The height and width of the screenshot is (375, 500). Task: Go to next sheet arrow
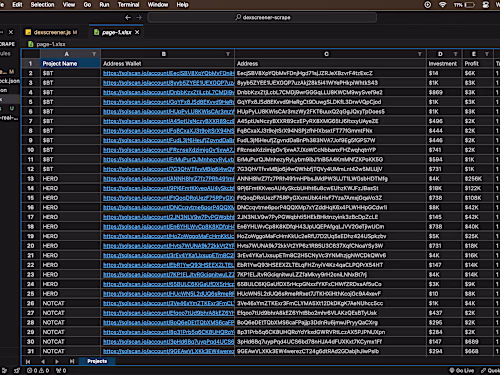click(57, 361)
